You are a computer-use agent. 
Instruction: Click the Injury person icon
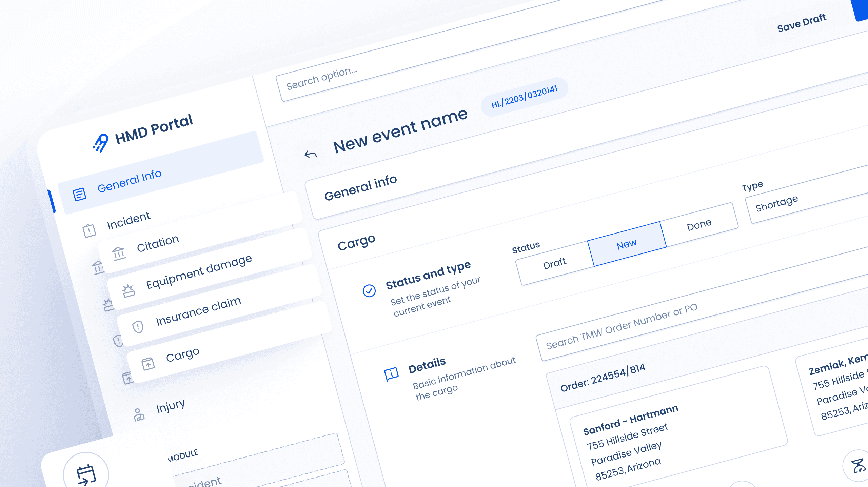point(139,414)
